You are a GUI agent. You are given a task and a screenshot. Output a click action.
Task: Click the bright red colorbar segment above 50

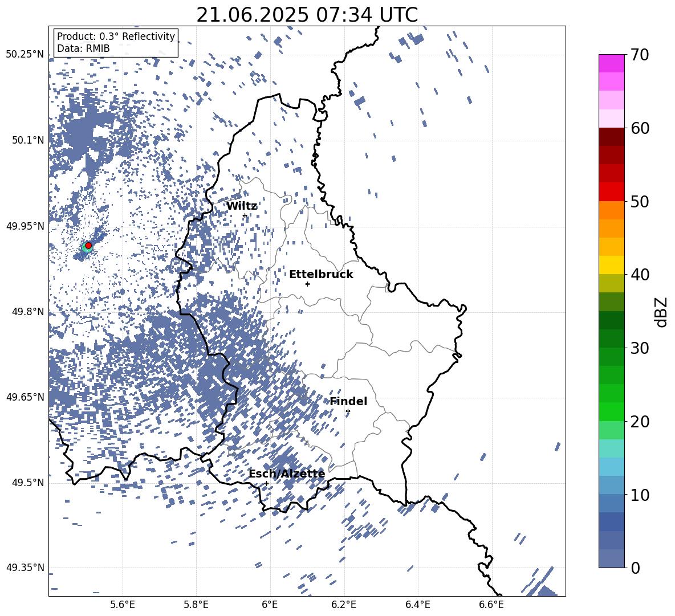tap(612, 192)
